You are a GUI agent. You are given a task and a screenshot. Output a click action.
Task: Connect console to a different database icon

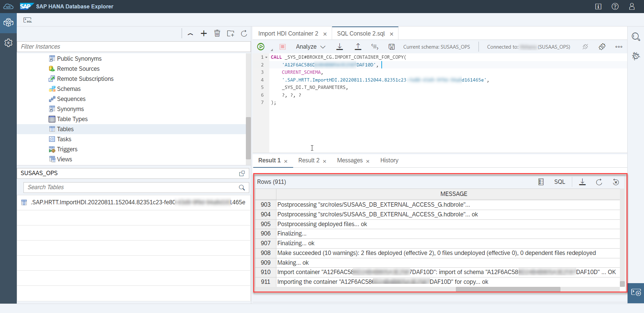click(x=602, y=47)
